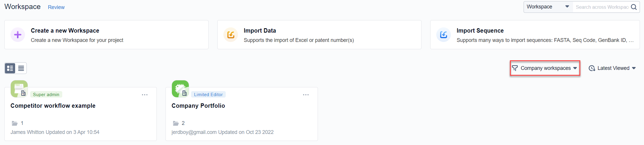Click the search magnifier icon
This screenshot has width=644, height=145.
634,7
